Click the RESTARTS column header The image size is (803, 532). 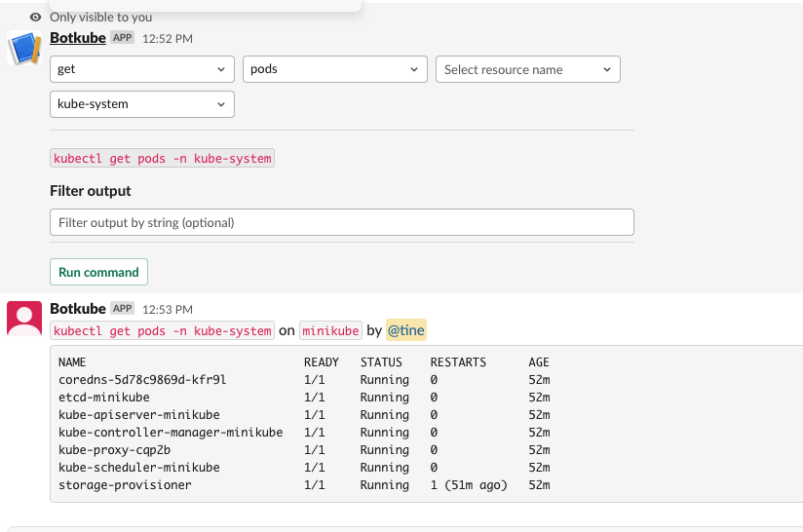458,362
